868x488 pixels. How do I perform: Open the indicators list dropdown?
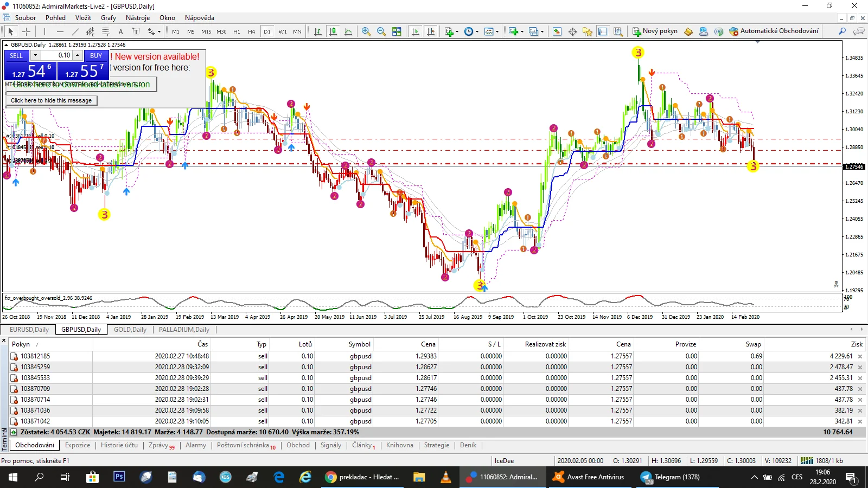451,31
